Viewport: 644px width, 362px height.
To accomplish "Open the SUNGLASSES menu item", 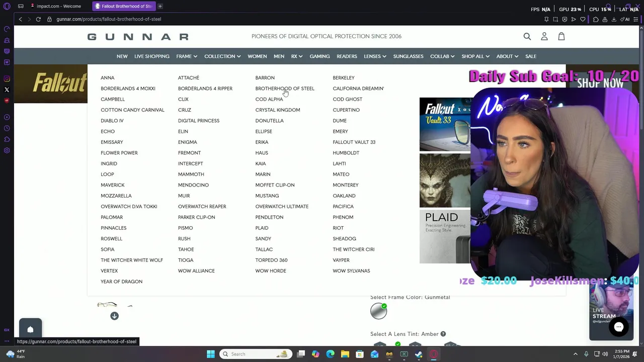I will click(x=408, y=56).
